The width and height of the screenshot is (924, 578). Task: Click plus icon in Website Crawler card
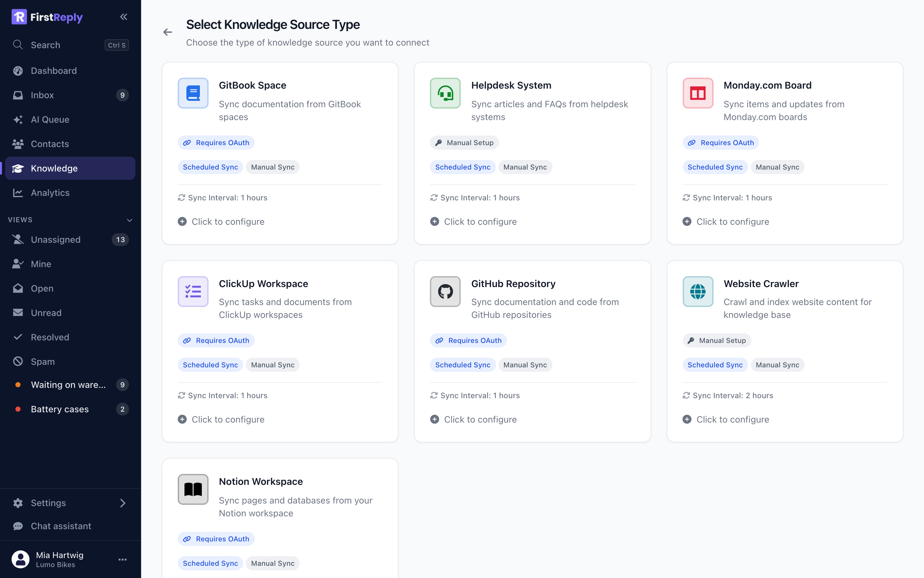pos(687,419)
